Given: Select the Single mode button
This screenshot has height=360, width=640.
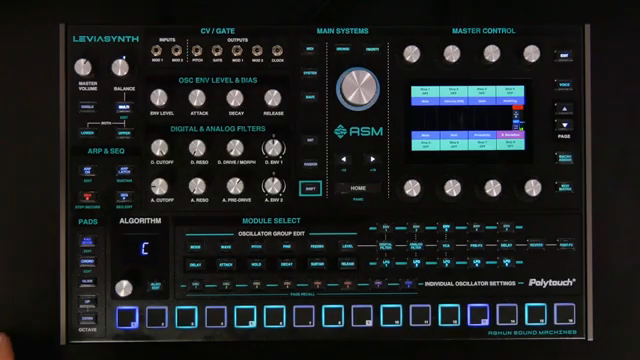Looking at the screenshot, I should point(88,107).
